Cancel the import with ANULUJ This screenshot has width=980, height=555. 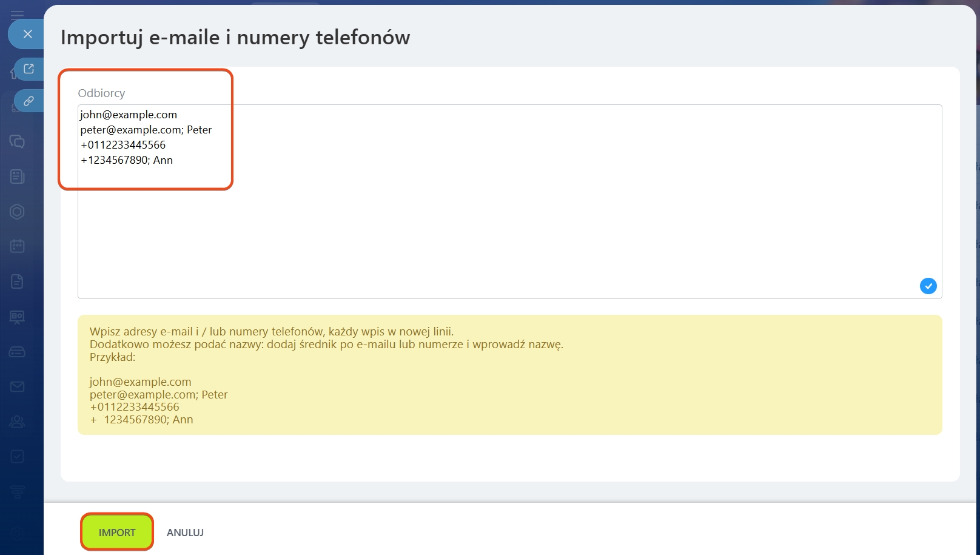185,533
